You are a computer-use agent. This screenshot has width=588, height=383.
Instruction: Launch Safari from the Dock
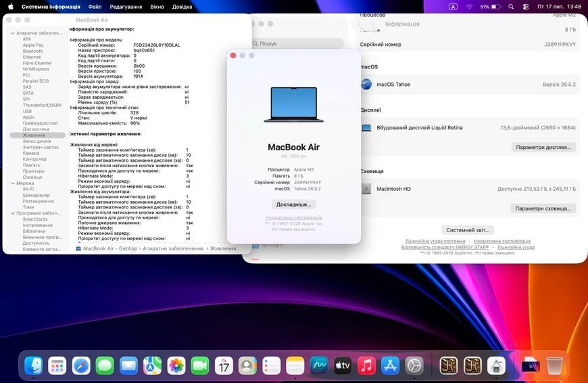click(x=81, y=365)
